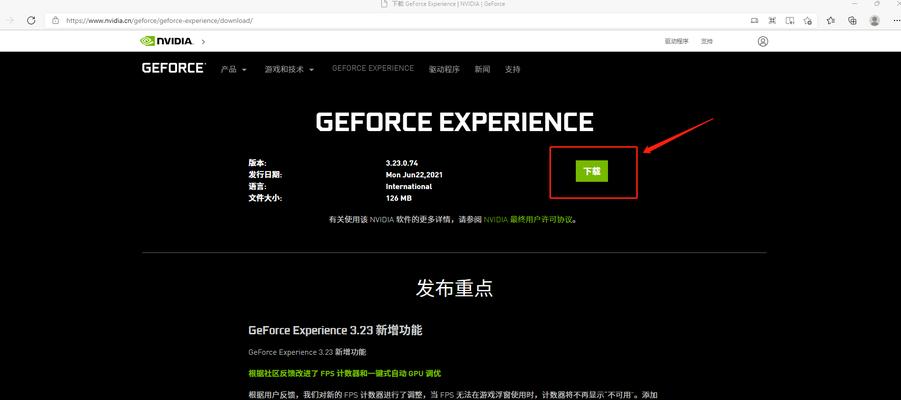901x400 pixels.
Task: Click the 文件大小 label
Action: [x=265, y=198]
